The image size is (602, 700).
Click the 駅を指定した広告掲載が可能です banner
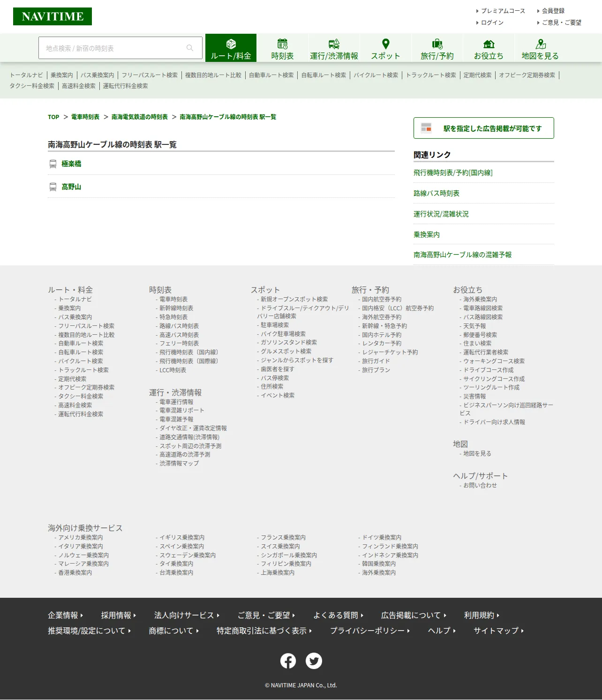click(x=484, y=128)
